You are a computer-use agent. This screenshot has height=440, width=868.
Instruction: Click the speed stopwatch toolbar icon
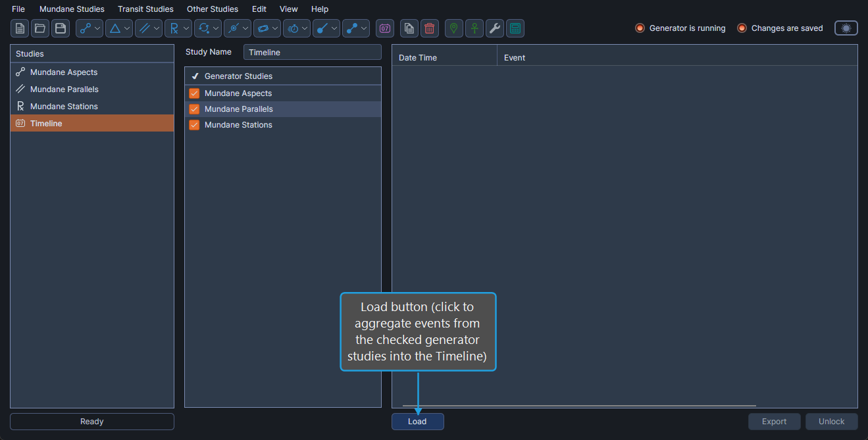click(293, 28)
